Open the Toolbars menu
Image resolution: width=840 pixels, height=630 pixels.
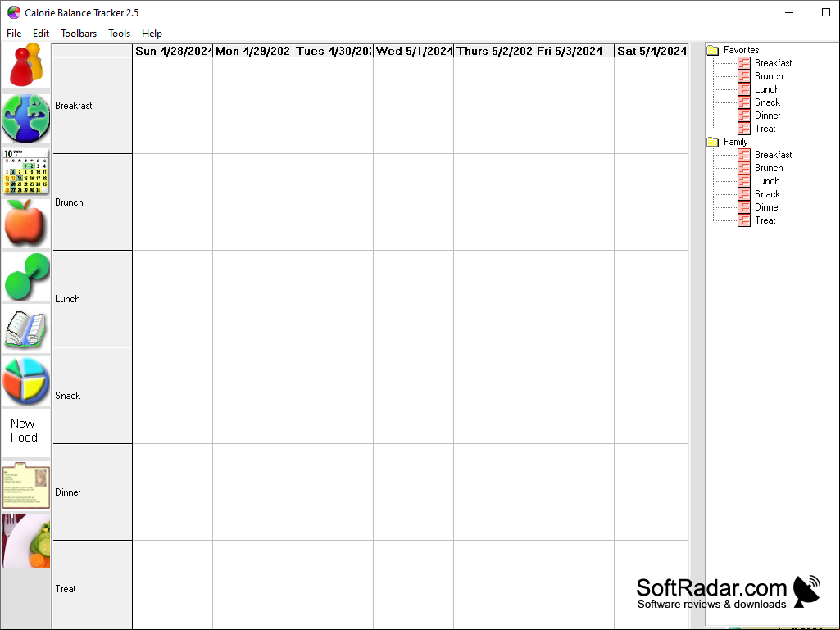pos(79,34)
